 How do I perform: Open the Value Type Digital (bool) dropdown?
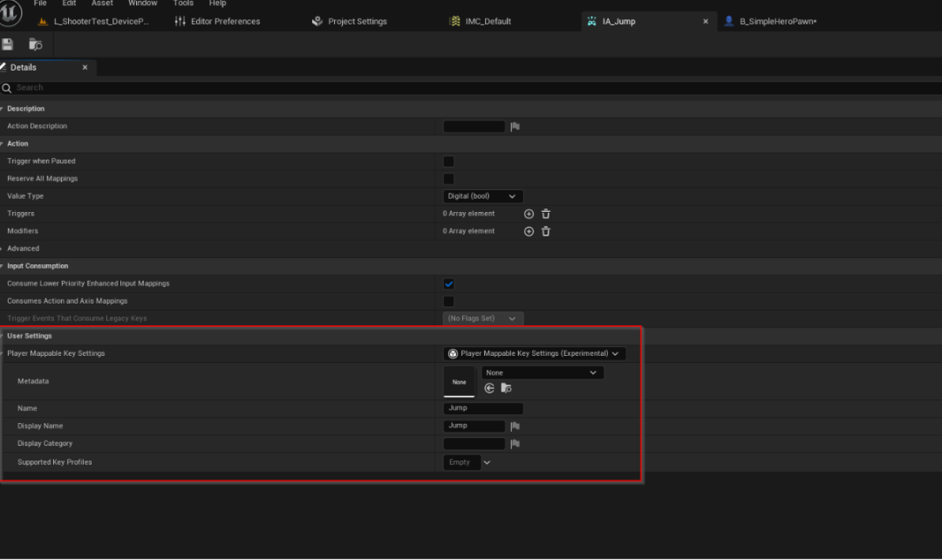point(483,196)
